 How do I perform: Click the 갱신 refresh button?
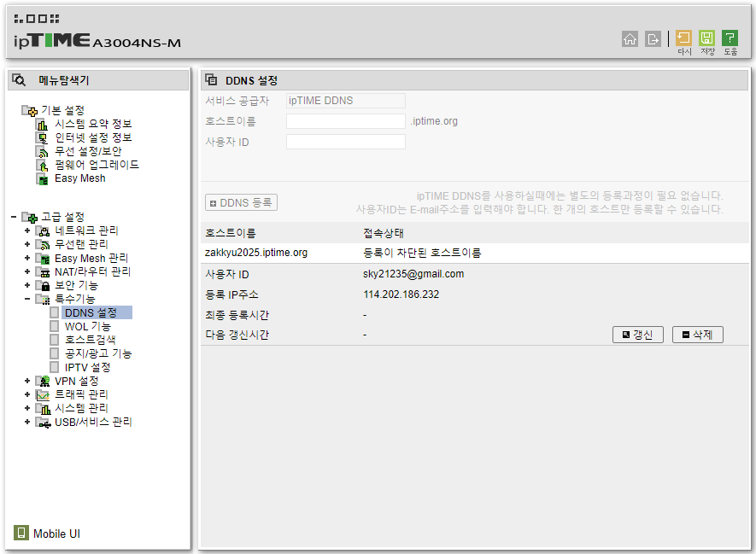637,335
